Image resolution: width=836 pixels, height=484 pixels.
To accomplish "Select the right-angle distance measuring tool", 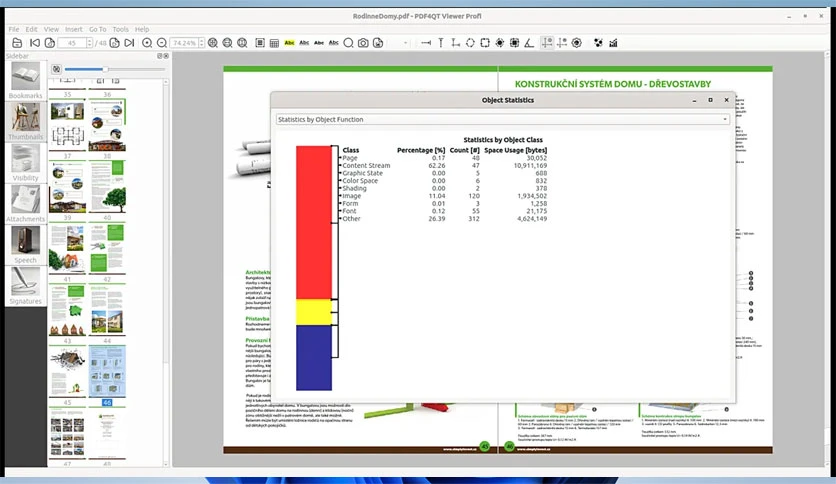I will (x=455, y=43).
